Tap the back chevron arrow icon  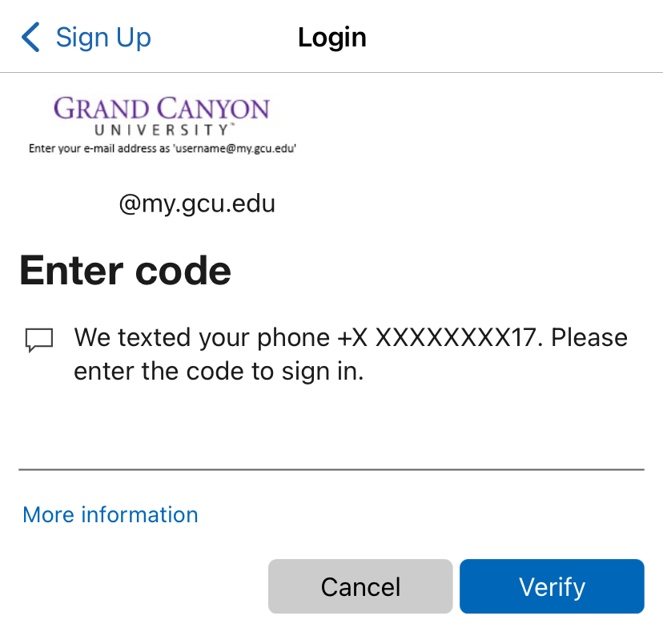click(30, 37)
